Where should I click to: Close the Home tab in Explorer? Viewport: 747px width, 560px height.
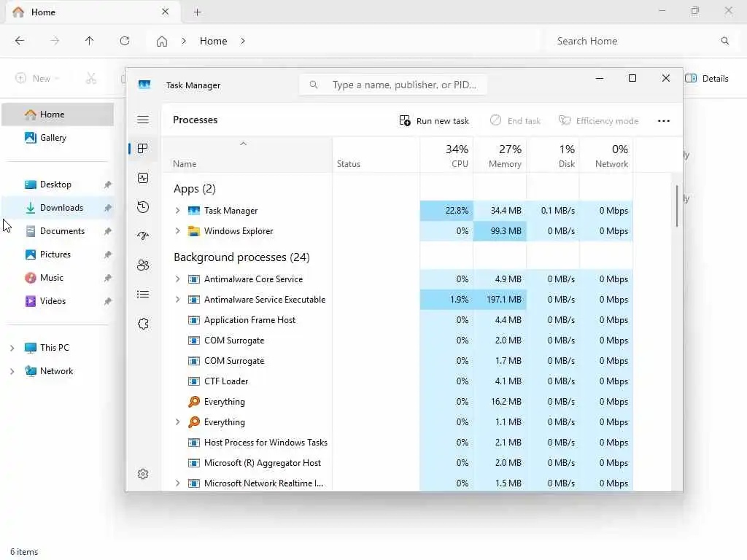(165, 12)
